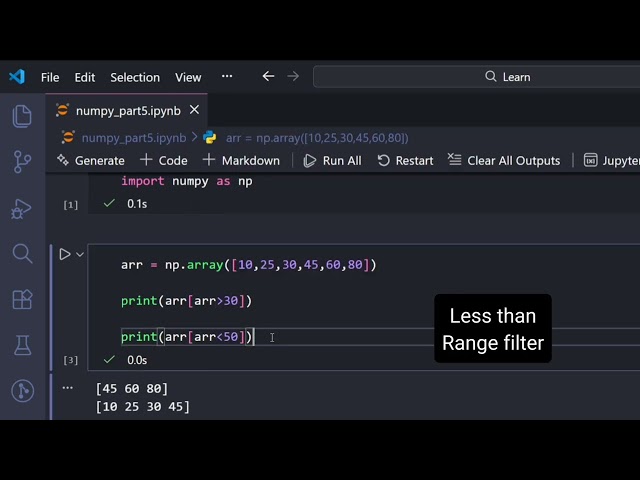Open the Selection menu
The height and width of the screenshot is (480, 640).
[135, 77]
